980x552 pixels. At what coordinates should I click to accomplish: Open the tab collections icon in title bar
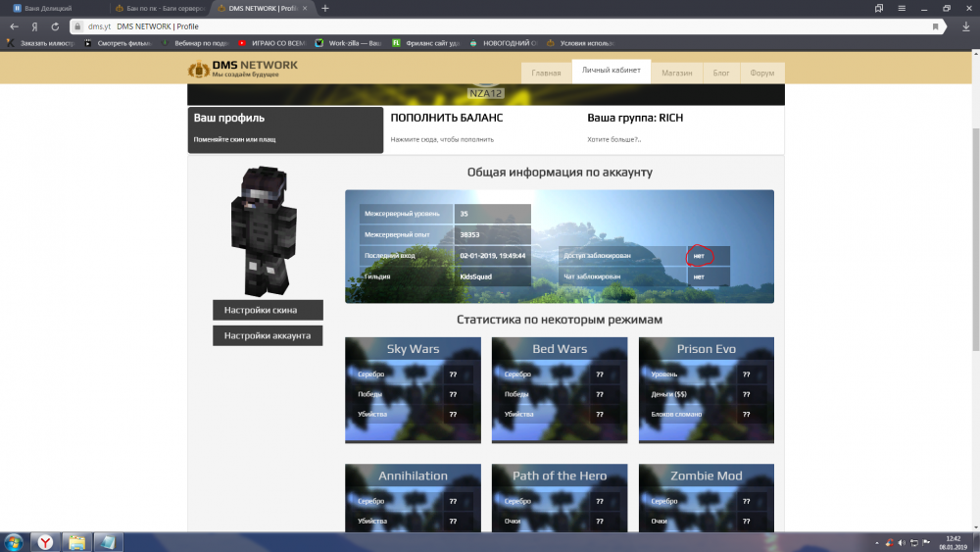pos(879,8)
